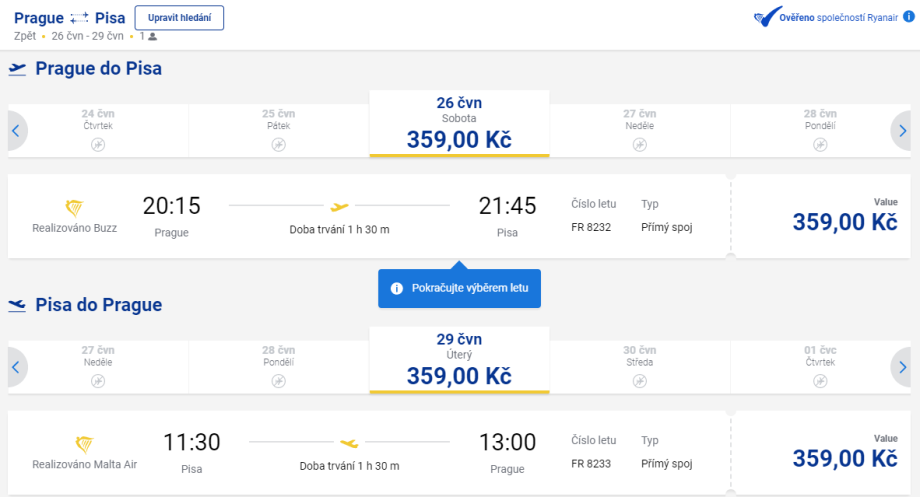The height and width of the screenshot is (497, 920).
Task: Click the Upravit hledání button
Action: point(179,18)
